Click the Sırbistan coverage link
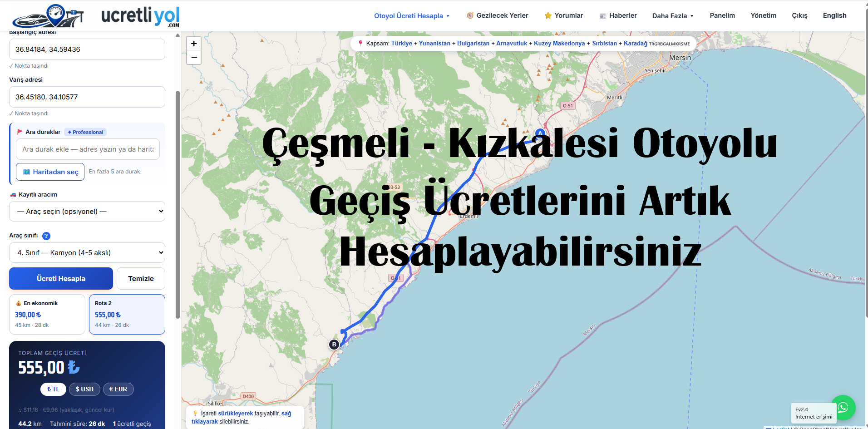Image resolution: width=868 pixels, height=429 pixels. [x=604, y=44]
